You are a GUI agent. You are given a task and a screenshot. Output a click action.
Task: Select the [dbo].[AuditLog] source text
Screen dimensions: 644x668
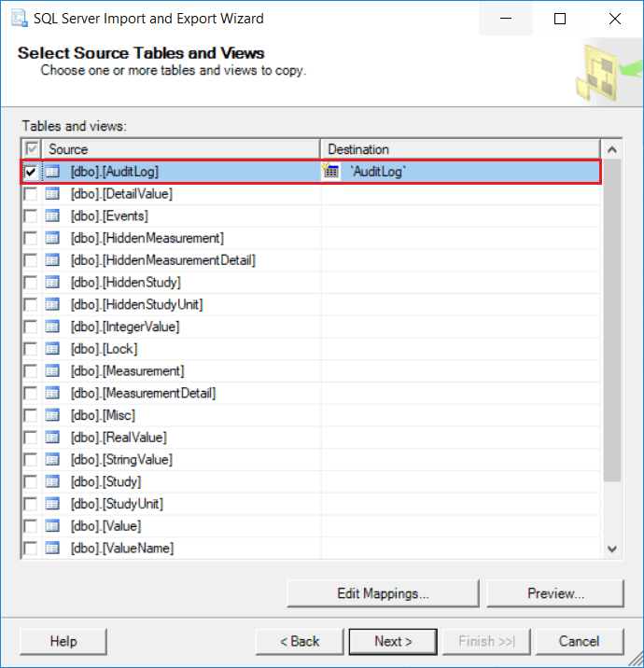coord(115,172)
